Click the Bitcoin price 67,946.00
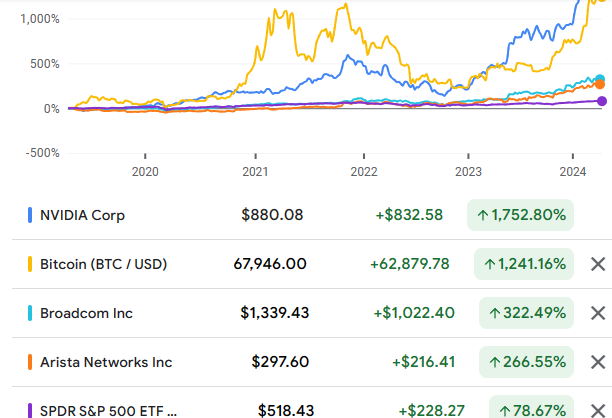 (x=270, y=264)
